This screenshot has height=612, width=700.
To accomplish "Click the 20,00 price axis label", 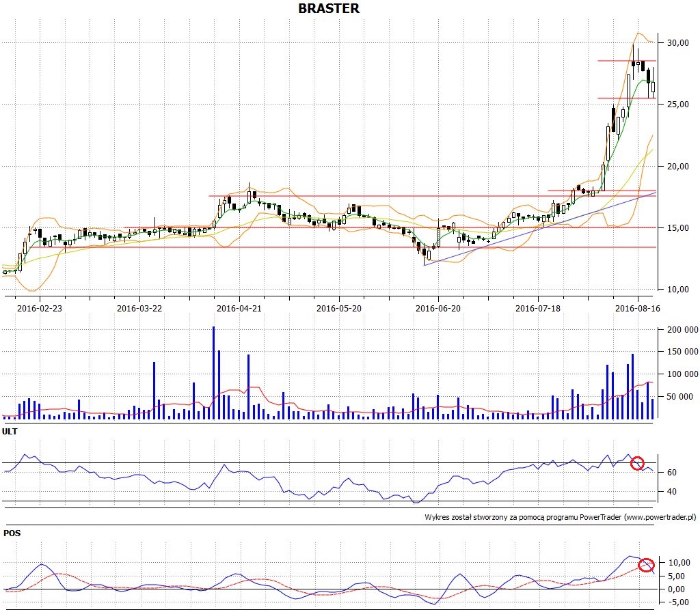I will click(x=677, y=167).
